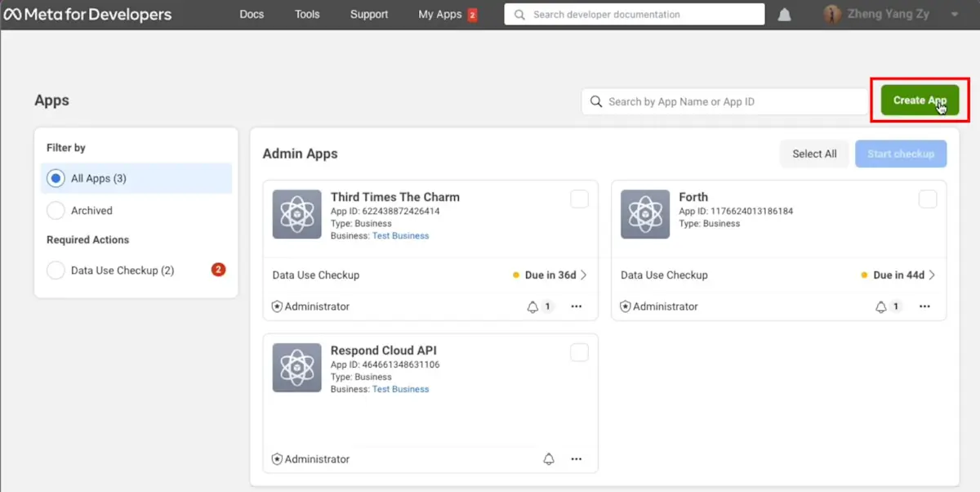This screenshot has height=492, width=980.
Task: Open notifications via the bell icon
Action: (x=784, y=14)
